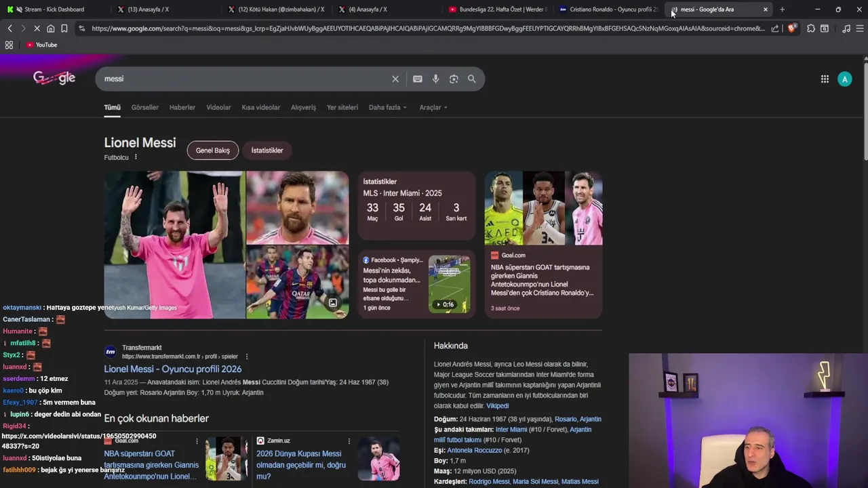The height and width of the screenshot is (488, 868).
Task: Select the İstatistikler chip
Action: 267,150
